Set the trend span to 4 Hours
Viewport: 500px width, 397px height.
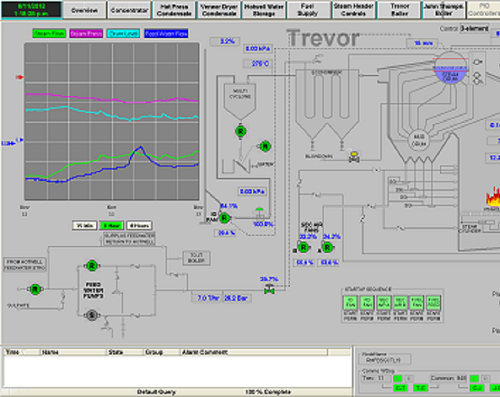139,226
